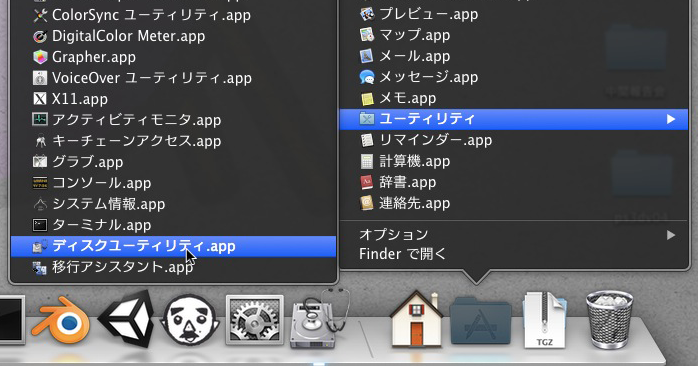Click the 辞書.app icon
This screenshot has width=698, height=366.
click(x=367, y=182)
